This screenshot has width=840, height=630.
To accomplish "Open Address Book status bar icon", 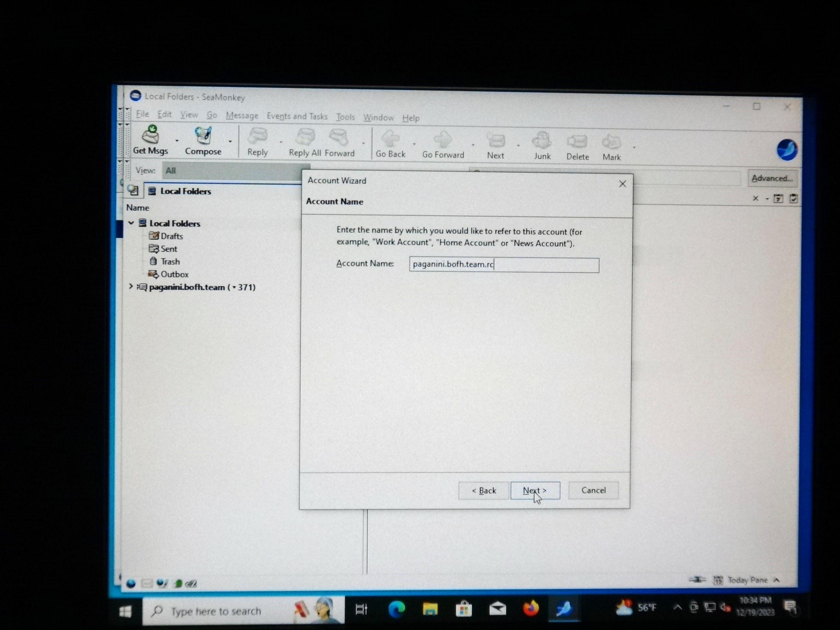I will (178, 583).
